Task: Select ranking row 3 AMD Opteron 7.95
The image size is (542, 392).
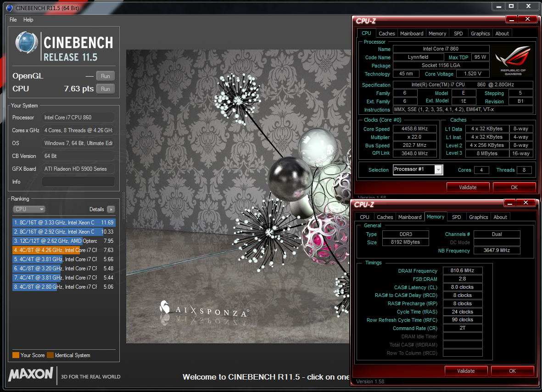Action: pyautogui.click(x=64, y=241)
